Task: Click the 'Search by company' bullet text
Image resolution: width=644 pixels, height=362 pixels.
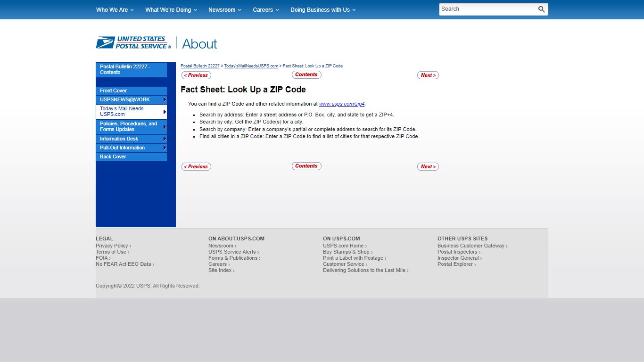Action: 308,130
